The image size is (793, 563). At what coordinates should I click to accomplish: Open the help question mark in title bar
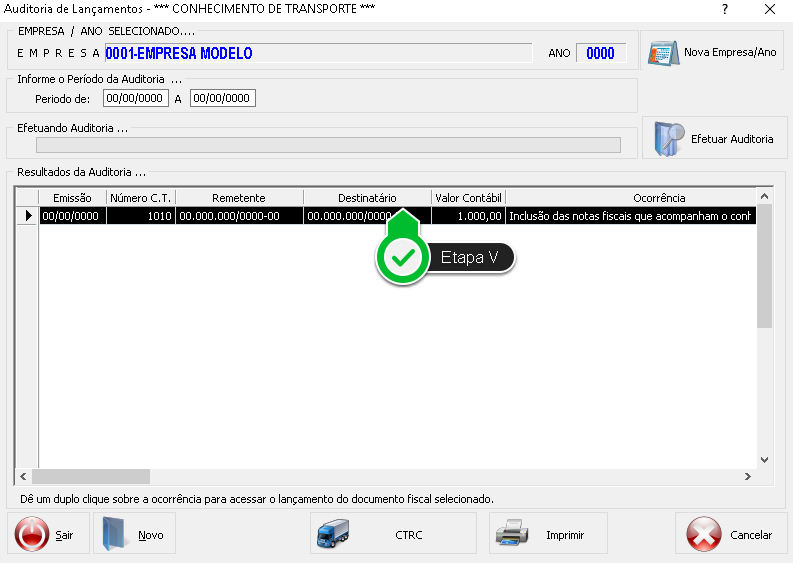(724, 9)
